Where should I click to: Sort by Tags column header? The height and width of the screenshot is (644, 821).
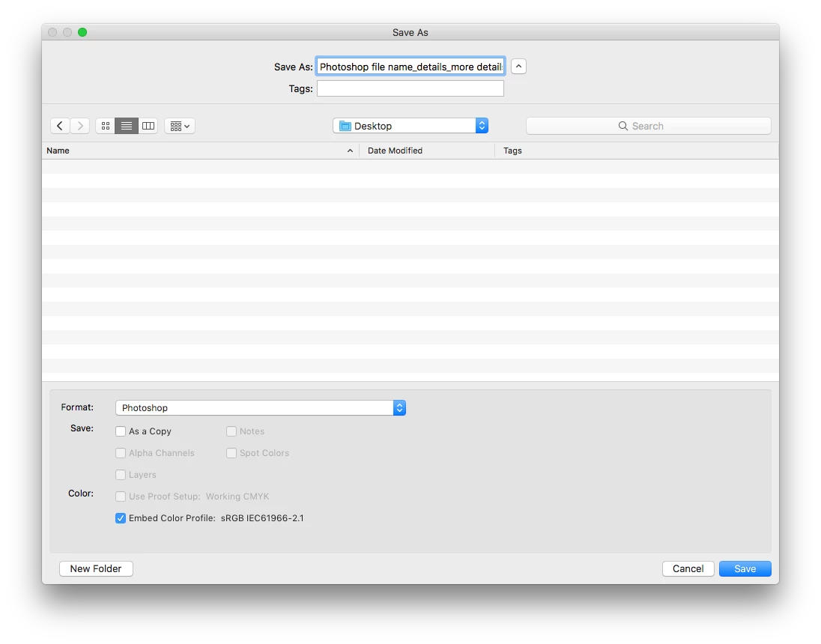(x=636, y=151)
